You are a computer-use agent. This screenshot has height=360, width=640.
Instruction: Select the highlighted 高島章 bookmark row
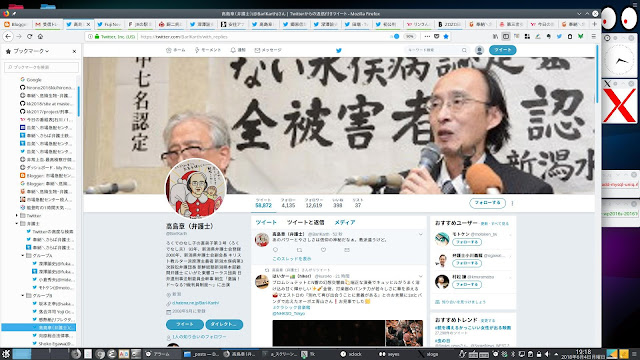(x=39, y=327)
